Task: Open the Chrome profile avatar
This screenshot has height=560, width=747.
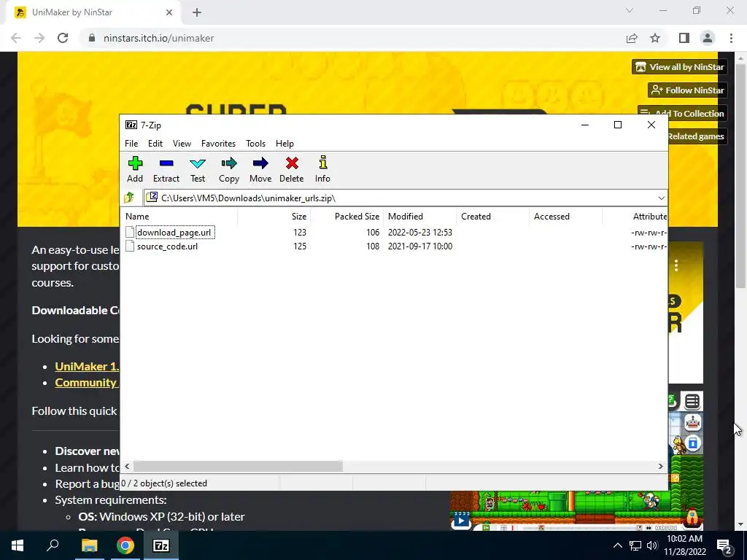Action: pos(708,38)
